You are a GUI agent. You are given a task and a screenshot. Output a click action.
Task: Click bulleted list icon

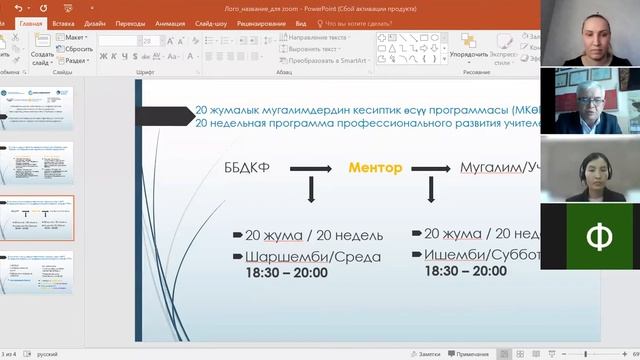[211, 40]
